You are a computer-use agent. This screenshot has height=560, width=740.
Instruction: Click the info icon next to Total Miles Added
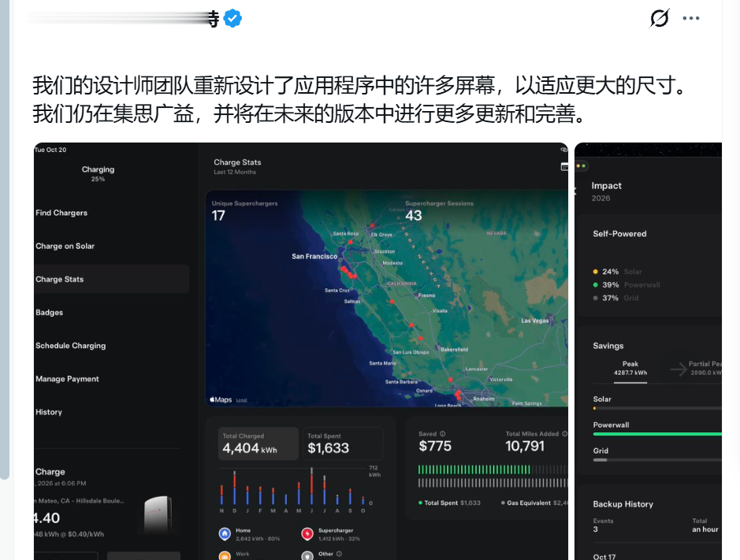pos(564,433)
